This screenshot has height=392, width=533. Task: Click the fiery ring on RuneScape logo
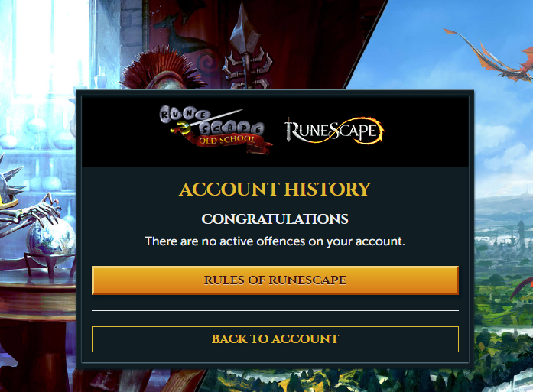click(x=368, y=131)
